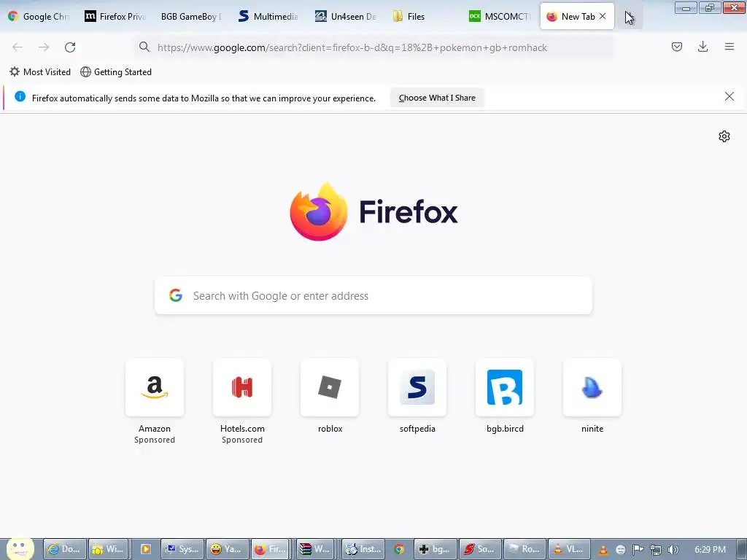Click the network tray icon
Viewport: 747px width, 560px height.
656,550
